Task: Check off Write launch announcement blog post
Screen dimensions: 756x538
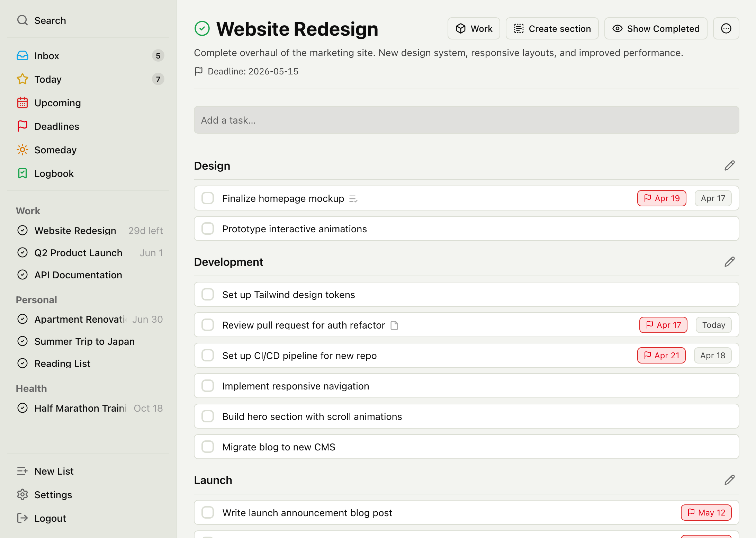Action: pyautogui.click(x=208, y=513)
